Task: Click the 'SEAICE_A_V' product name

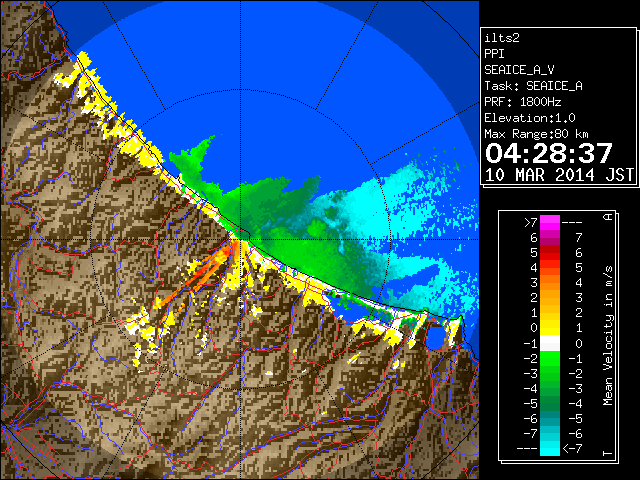Action: point(519,70)
